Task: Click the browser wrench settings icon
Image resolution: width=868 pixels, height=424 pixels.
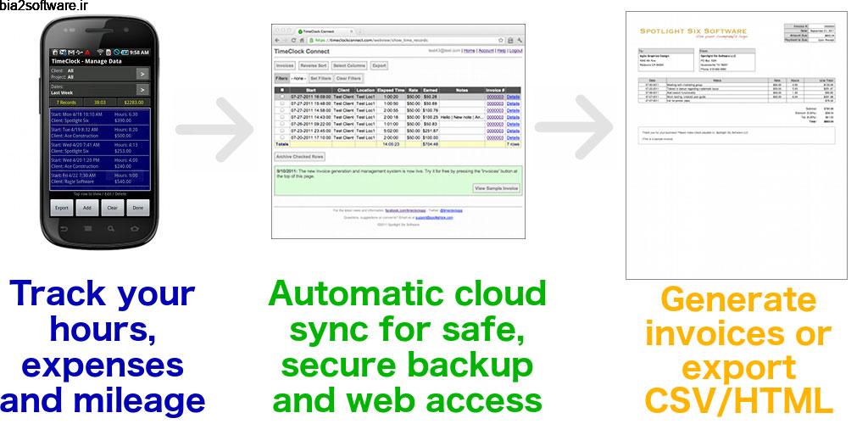Action: 519,40
